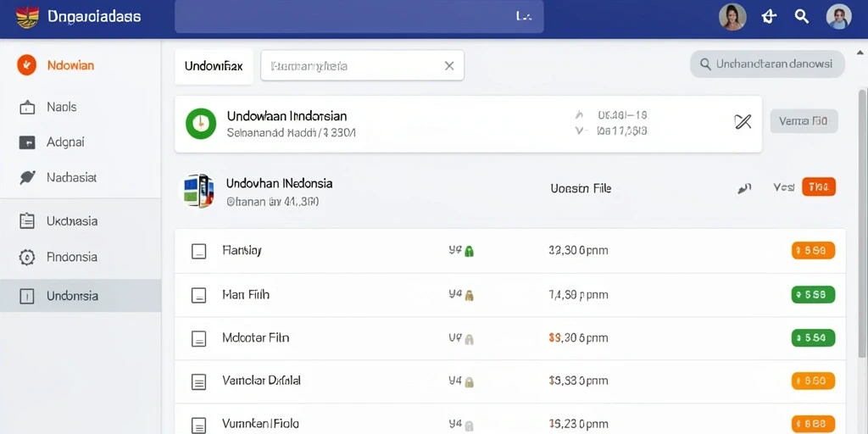Viewport: 868px width, 434px height.
Task: Click the Man Fith file name
Action: [x=246, y=294]
